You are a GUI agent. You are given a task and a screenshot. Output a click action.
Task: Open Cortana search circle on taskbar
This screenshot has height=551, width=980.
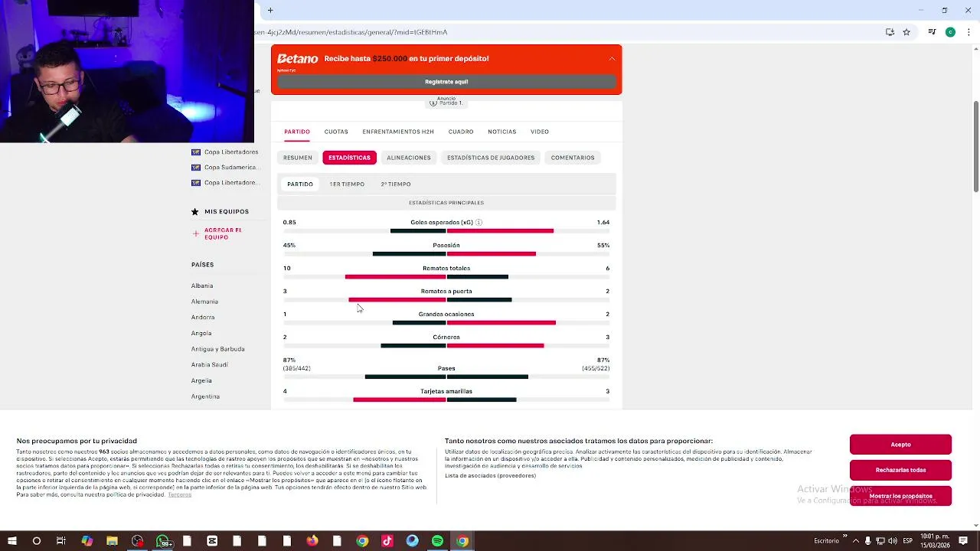(37, 541)
